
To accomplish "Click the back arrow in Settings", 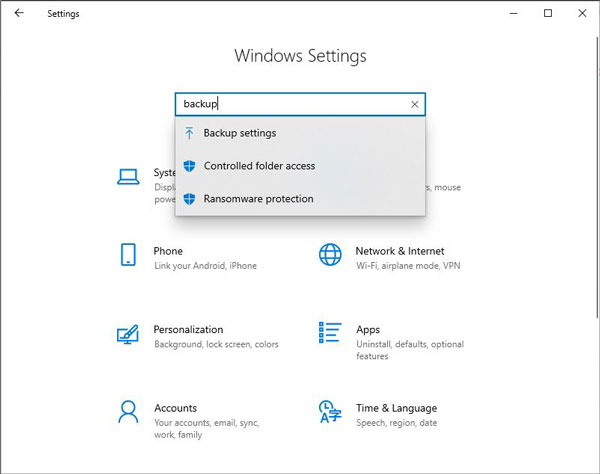I will pos(19,13).
